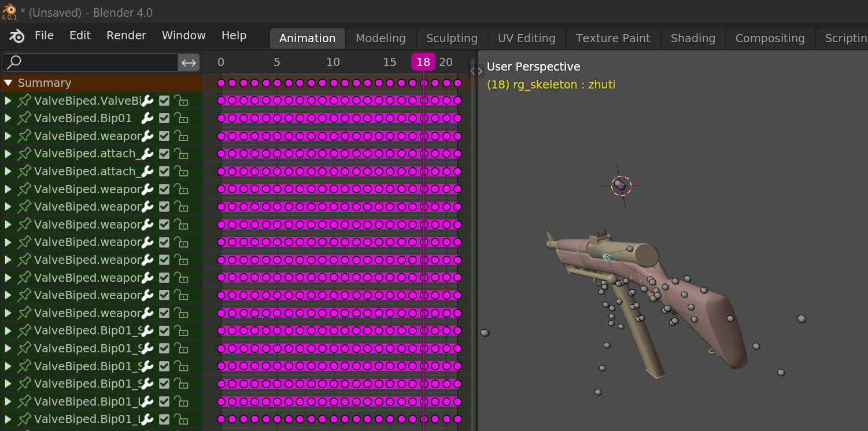
Task: Click the "(18) rg_skeleton : zhuti" viewport text
Action: click(551, 84)
